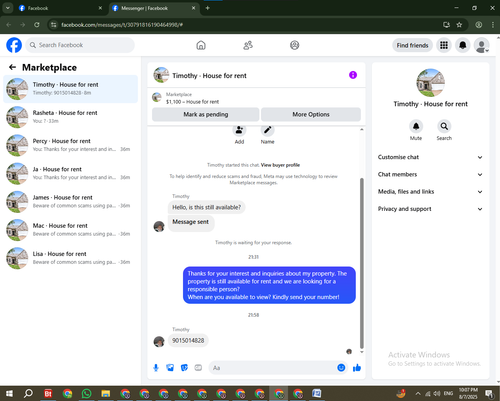The height and width of the screenshot is (401, 500).
Task: Open the Home feed icon
Action: tap(201, 45)
